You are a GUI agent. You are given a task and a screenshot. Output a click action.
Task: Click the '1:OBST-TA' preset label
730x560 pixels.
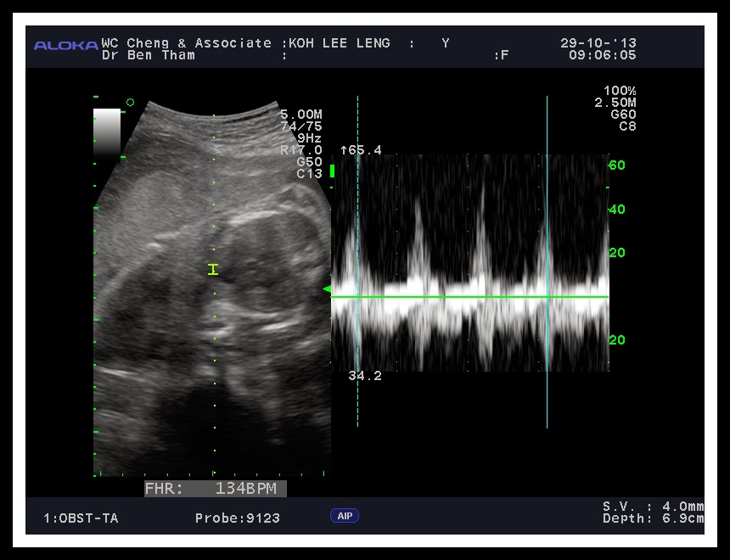pyautogui.click(x=81, y=518)
